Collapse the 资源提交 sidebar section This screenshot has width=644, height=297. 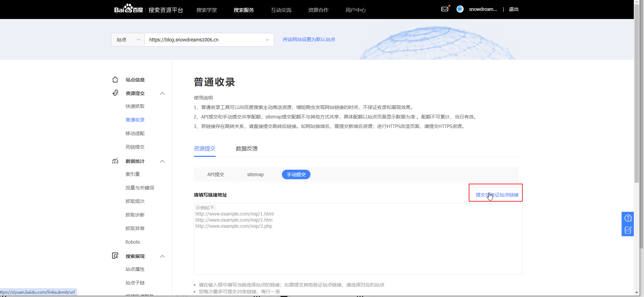pyautogui.click(x=162, y=93)
